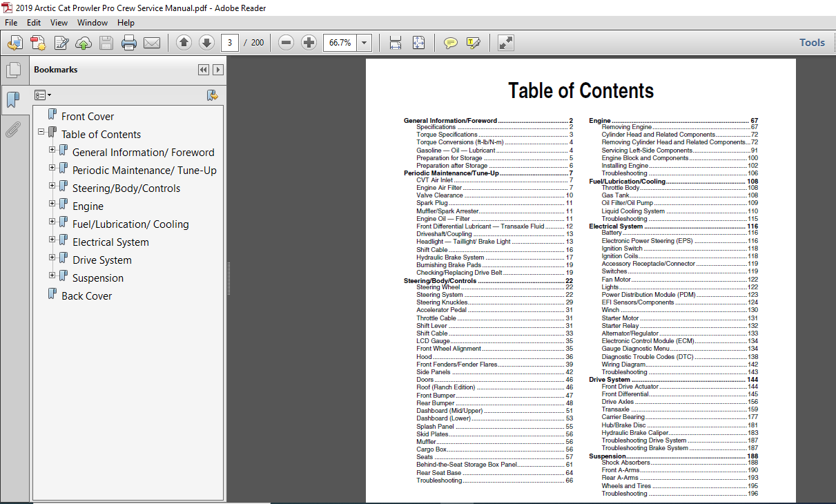Expand the Engine bookmark node
This screenshot has width=836, height=504.
tap(52, 204)
